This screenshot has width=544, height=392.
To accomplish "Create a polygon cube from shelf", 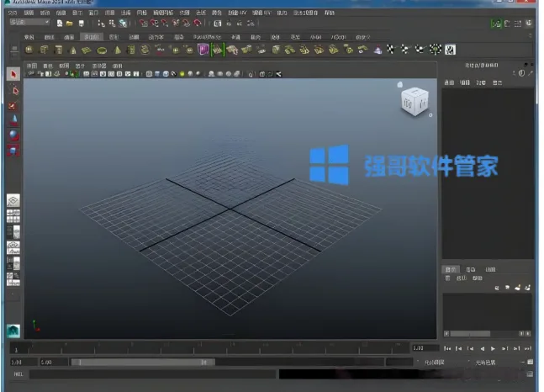I will tap(44, 50).
